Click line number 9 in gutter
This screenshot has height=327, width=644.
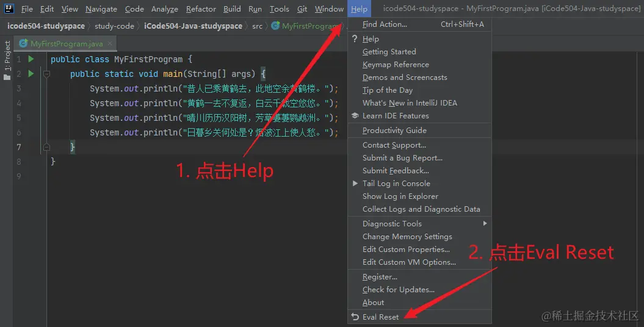tap(19, 176)
